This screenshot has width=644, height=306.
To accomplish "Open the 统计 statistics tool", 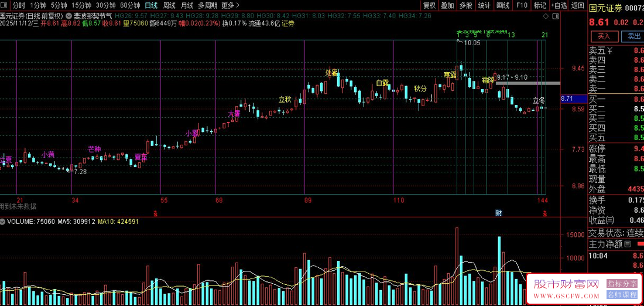I will (x=484, y=6).
